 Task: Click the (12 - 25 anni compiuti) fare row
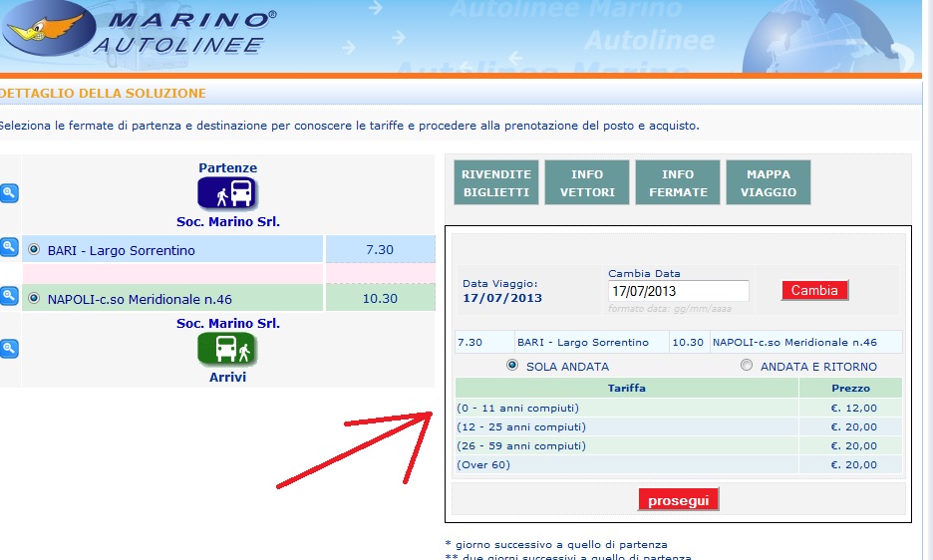click(x=679, y=427)
